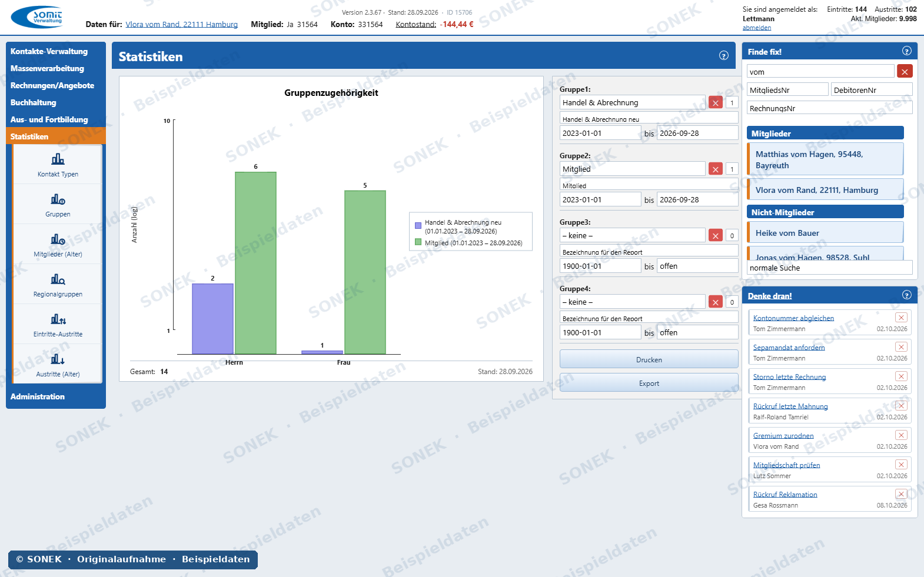Open the Gruppe3 dropdown showing keine
The height and width of the screenshot is (577, 924).
click(x=633, y=235)
